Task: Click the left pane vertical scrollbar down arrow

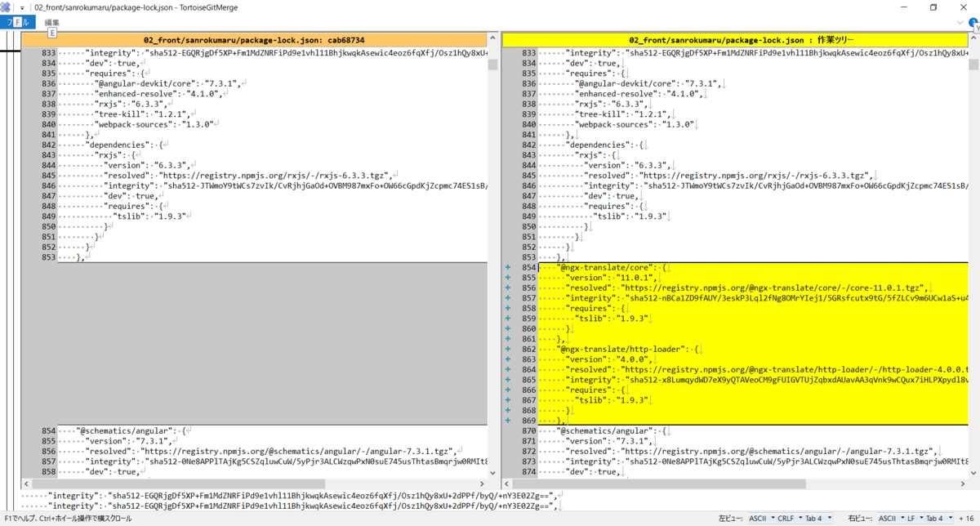Action: coord(492,471)
